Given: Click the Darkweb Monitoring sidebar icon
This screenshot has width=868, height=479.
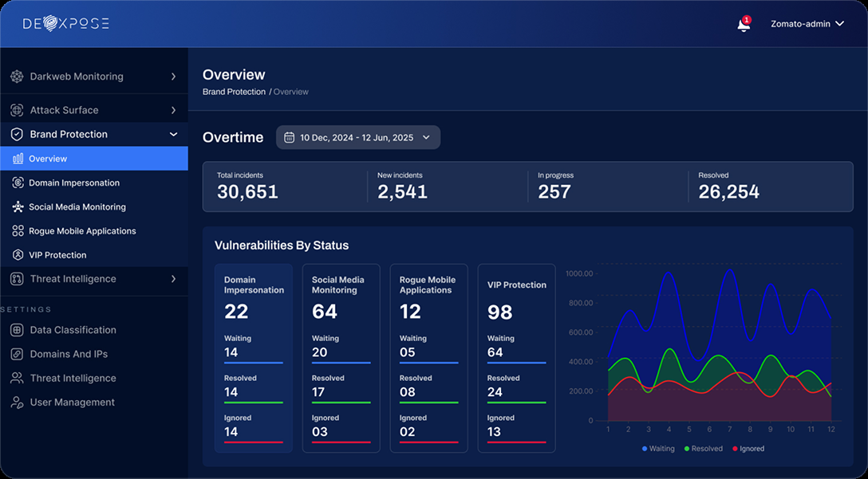Looking at the screenshot, I should tap(17, 77).
